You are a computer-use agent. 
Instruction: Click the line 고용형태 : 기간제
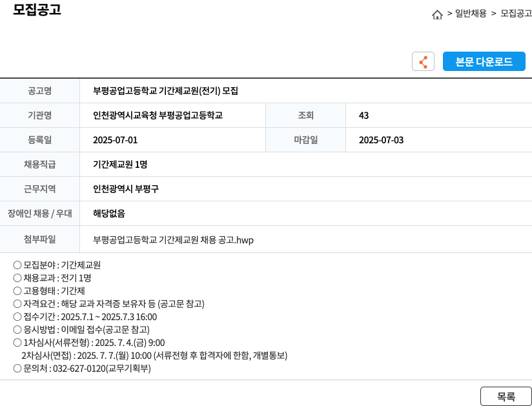tap(49, 291)
